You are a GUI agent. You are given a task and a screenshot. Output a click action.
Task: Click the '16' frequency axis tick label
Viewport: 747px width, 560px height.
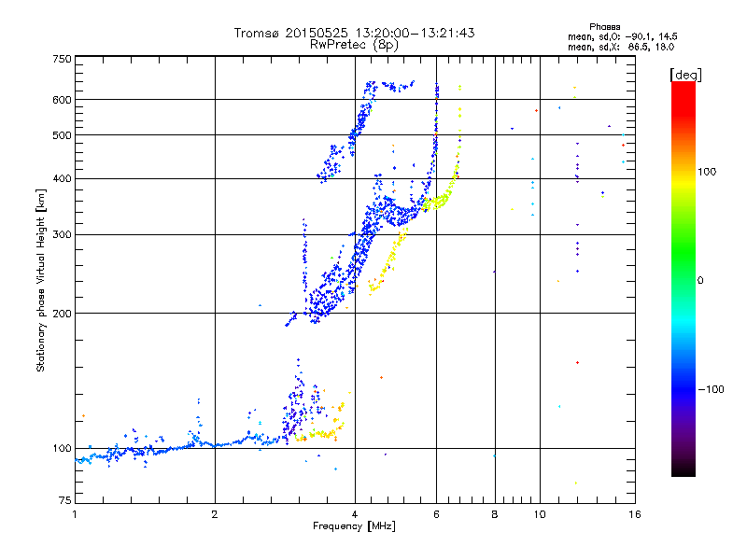point(635,514)
